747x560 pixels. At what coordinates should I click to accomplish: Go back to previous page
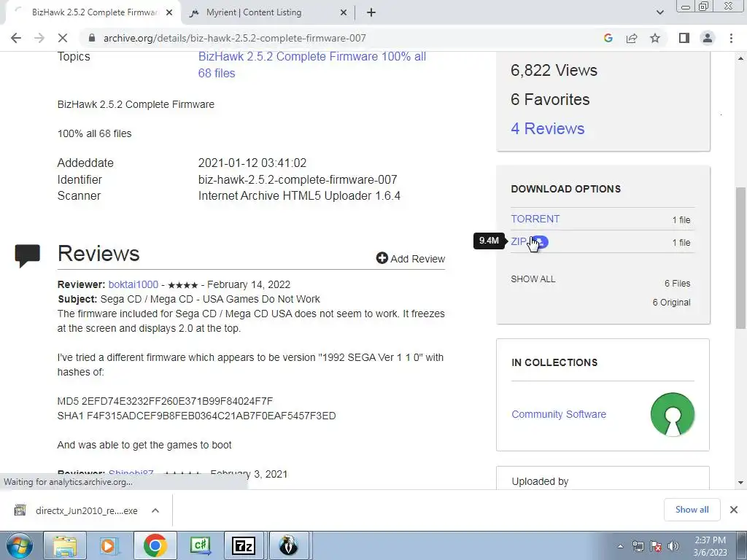click(x=16, y=38)
